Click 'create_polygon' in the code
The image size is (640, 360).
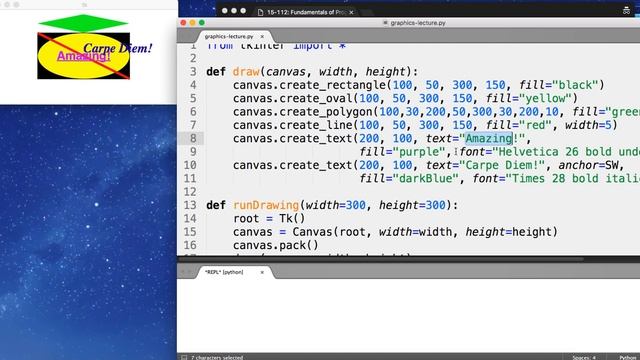(x=327, y=111)
